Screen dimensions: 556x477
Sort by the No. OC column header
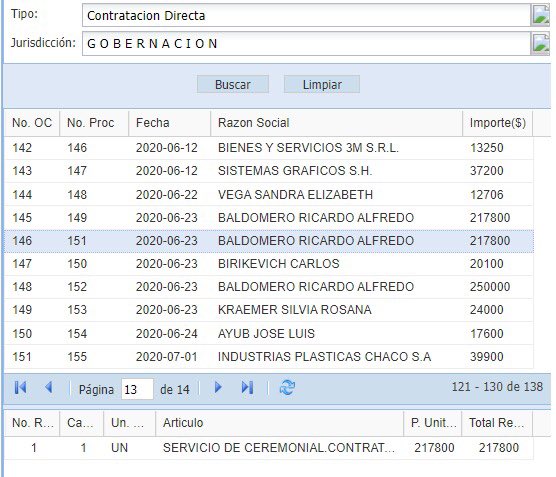tap(32, 123)
